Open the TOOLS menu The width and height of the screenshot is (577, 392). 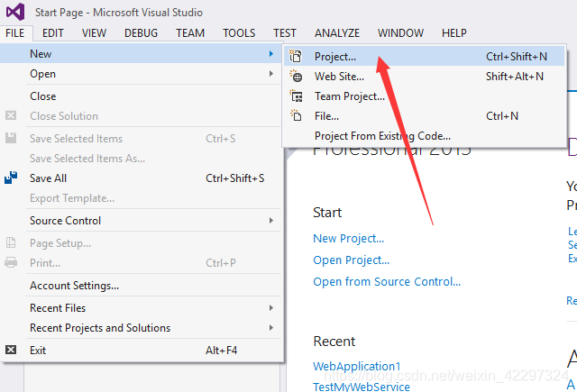pos(239,33)
